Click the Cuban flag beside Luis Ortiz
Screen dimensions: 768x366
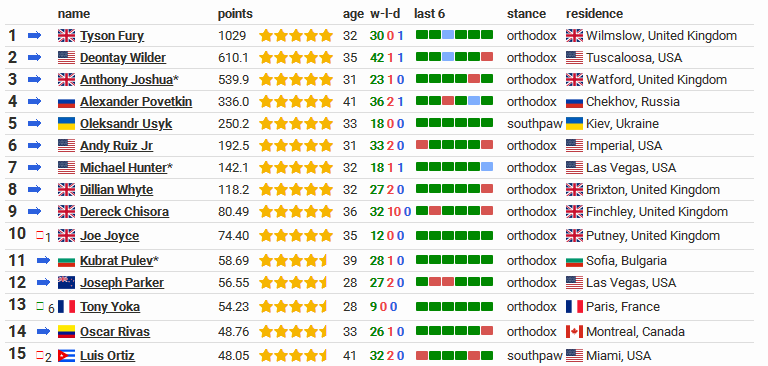tap(66, 356)
